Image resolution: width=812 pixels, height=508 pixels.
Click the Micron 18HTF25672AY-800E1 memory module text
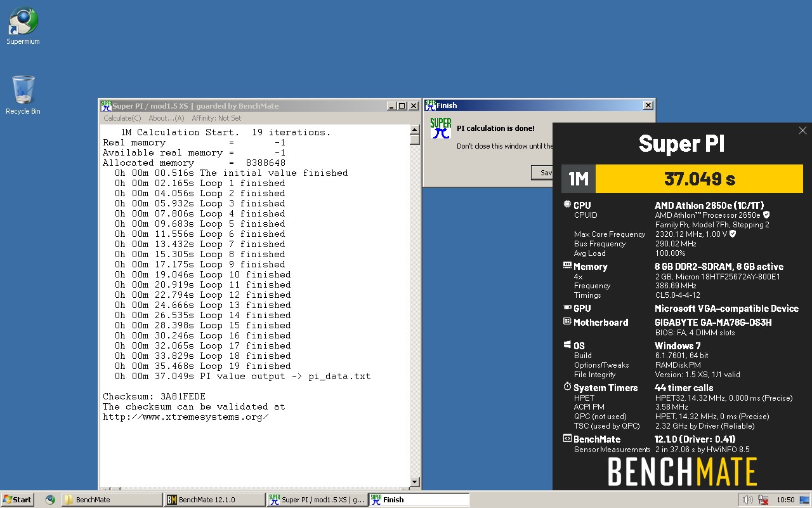[x=717, y=276]
